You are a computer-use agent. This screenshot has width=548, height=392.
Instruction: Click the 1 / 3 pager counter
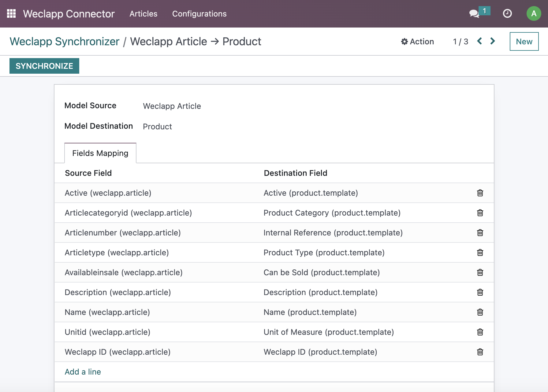460,42
